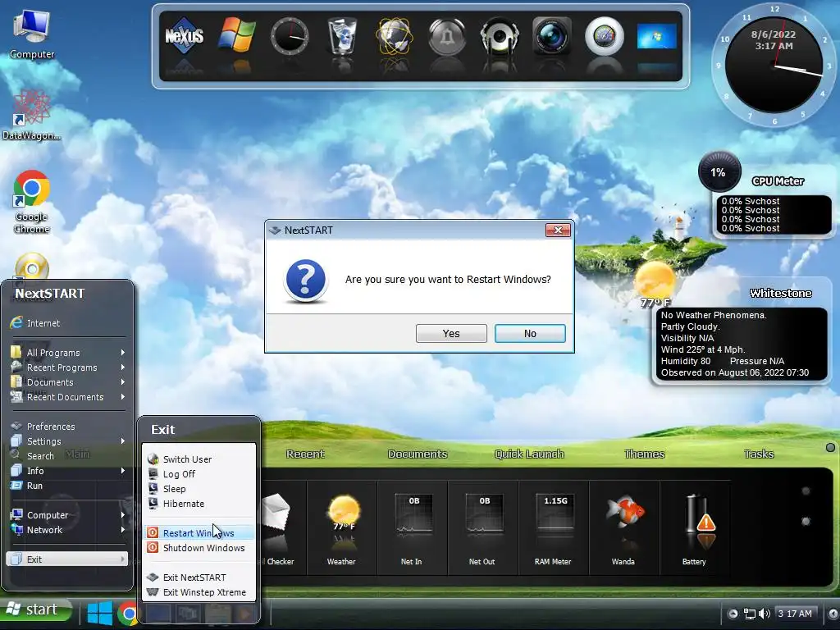Screen dimensions: 840x630
Task: Open the Net In meter module
Action: click(412, 529)
